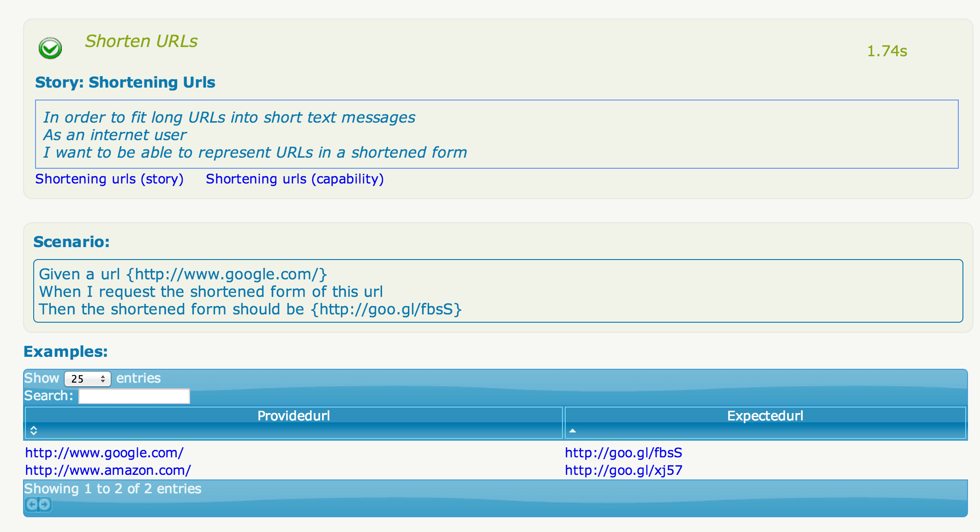Viewport: 980px width, 532px height.
Task: Click the Expectedurl ascending sort arrow
Action: pyautogui.click(x=573, y=431)
